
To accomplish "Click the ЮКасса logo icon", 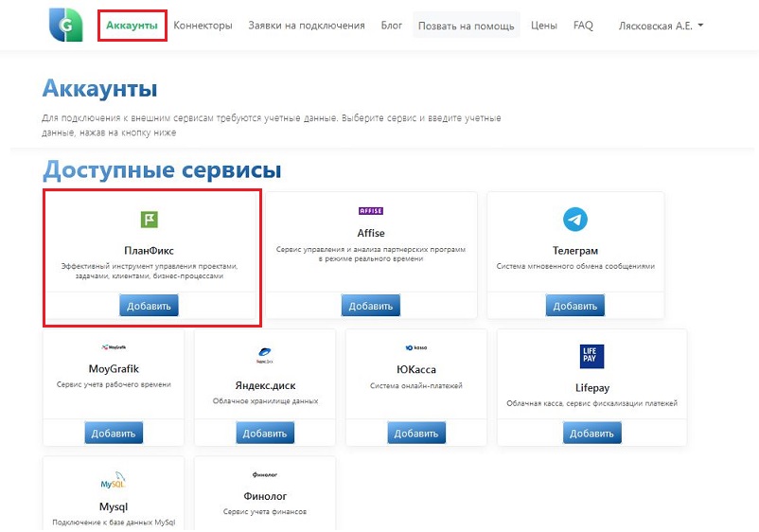I will point(416,347).
